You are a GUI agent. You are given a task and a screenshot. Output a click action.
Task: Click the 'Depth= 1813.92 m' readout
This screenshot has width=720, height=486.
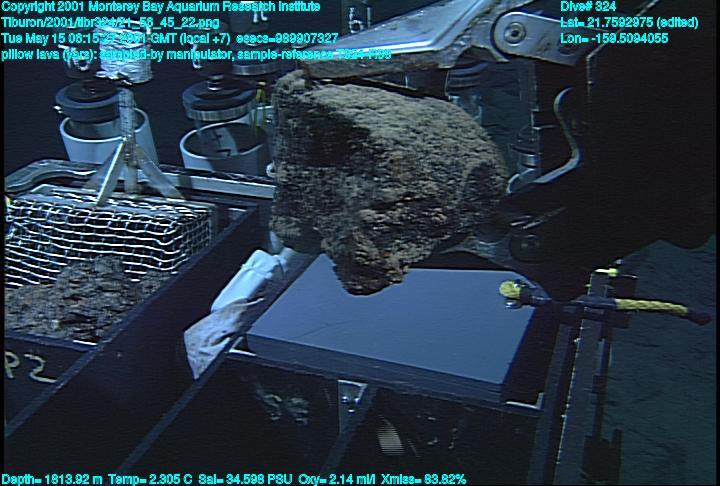[52, 479]
